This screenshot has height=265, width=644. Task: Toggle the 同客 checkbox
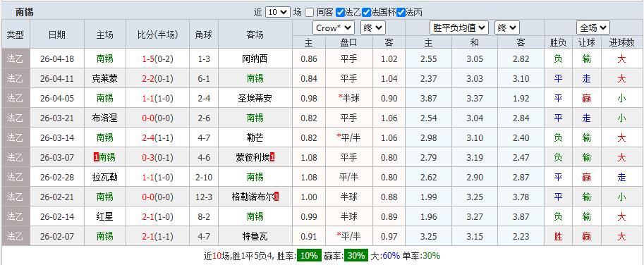(x=310, y=12)
